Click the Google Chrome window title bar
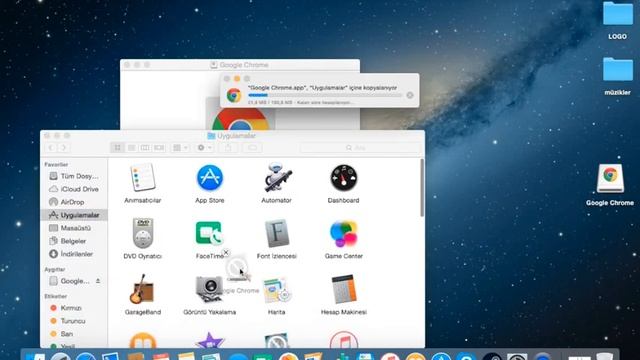The width and height of the screenshot is (640, 360). point(240,65)
